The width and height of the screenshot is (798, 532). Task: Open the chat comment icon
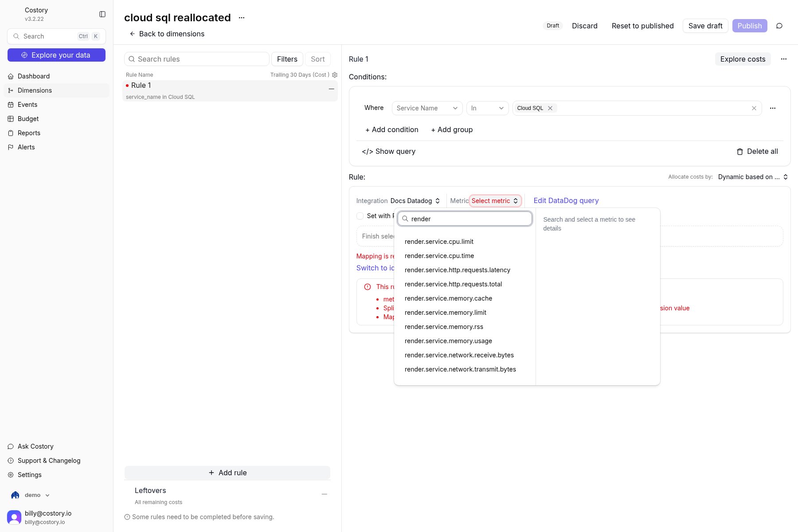click(x=779, y=26)
